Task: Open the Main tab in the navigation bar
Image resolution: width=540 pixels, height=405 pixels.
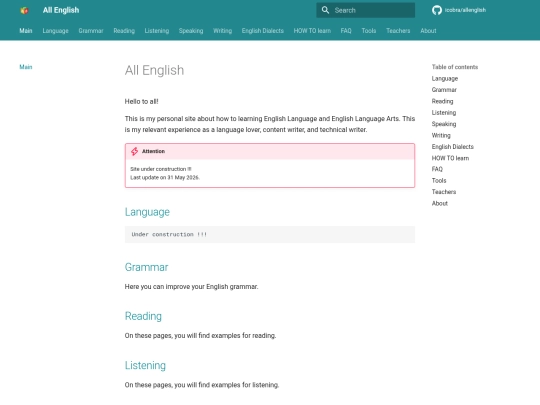Action: [26, 31]
